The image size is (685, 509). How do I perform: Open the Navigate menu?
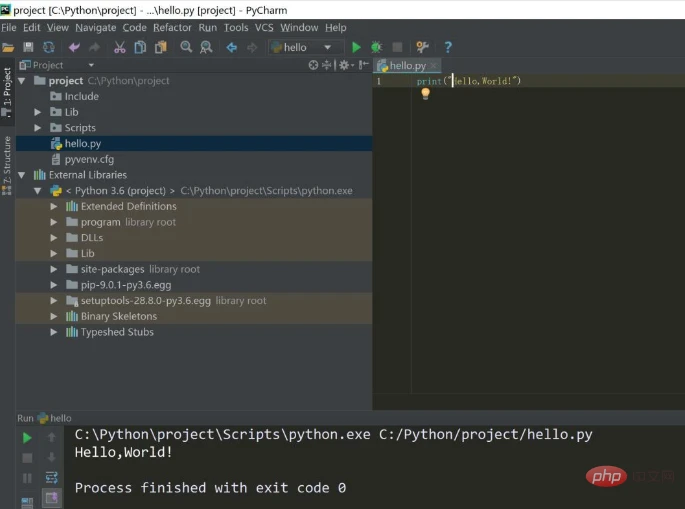[96, 28]
